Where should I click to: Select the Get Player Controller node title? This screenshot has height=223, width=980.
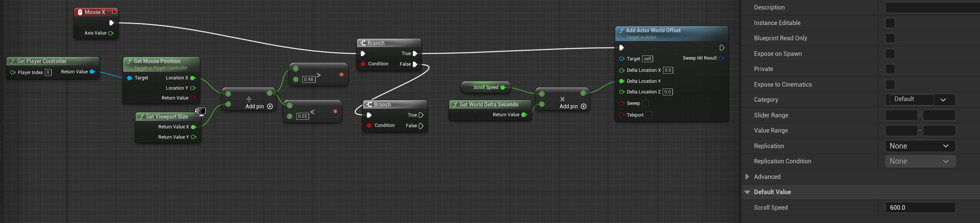pyautogui.click(x=42, y=61)
